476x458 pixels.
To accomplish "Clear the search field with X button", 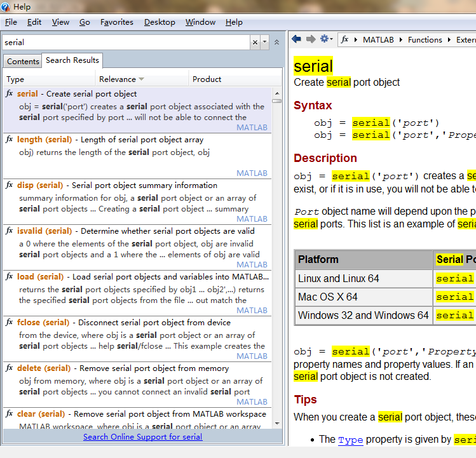I will click(x=255, y=43).
